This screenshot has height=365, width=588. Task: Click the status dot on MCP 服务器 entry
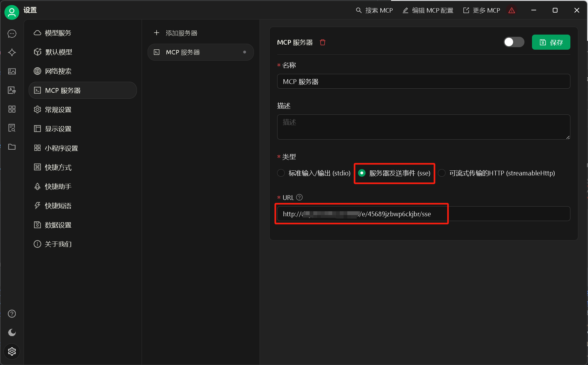click(244, 52)
